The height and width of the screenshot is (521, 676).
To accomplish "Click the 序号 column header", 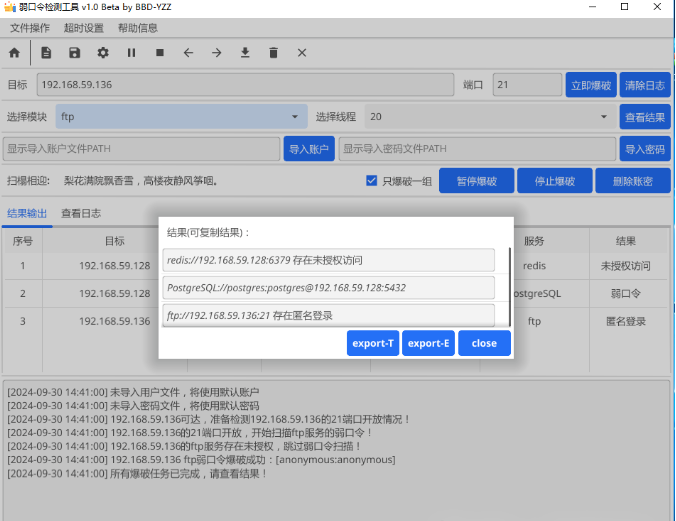I will tap(22, 241).
